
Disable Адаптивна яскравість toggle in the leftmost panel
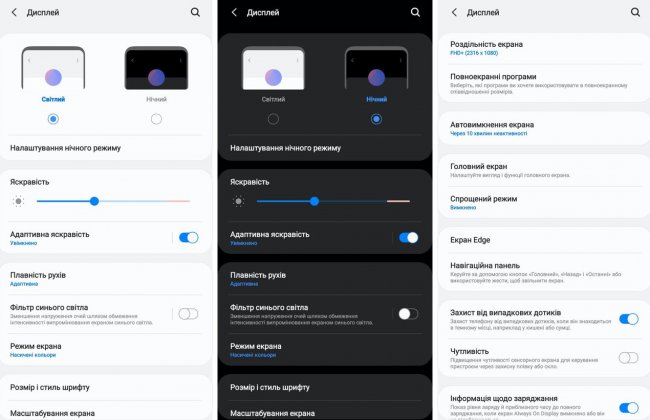[x=188, y=237]
